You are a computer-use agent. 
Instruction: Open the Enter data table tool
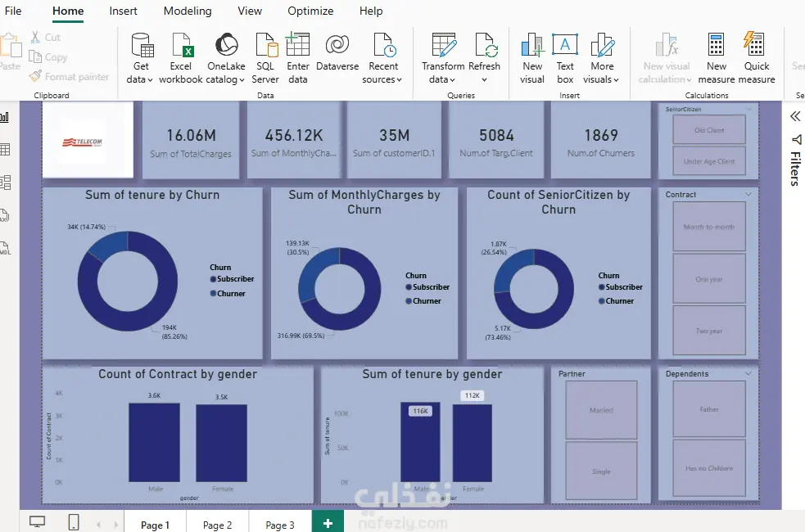point(298,58)
